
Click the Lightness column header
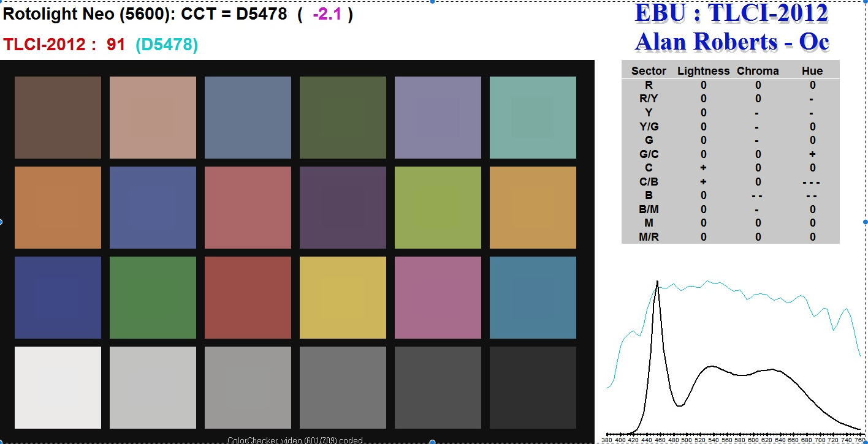[703, 71]
